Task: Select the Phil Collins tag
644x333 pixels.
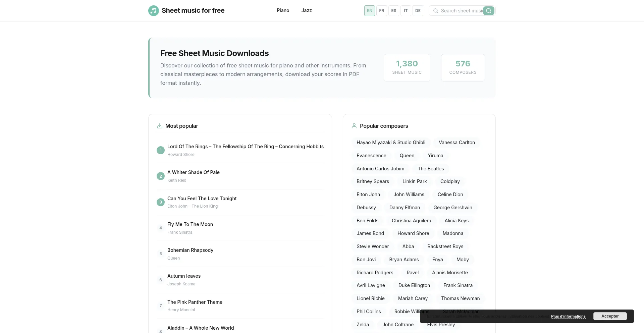Action: point(369,312)
